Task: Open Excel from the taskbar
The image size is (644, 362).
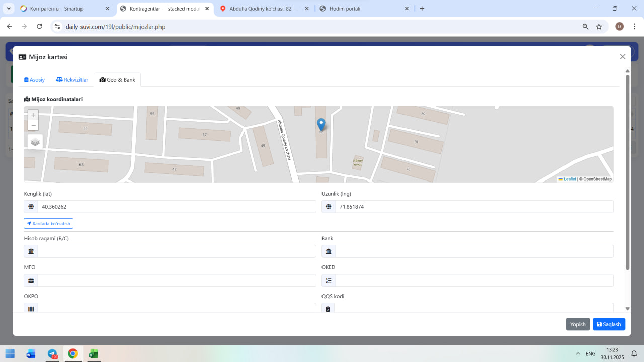Action: pos(93,353)
